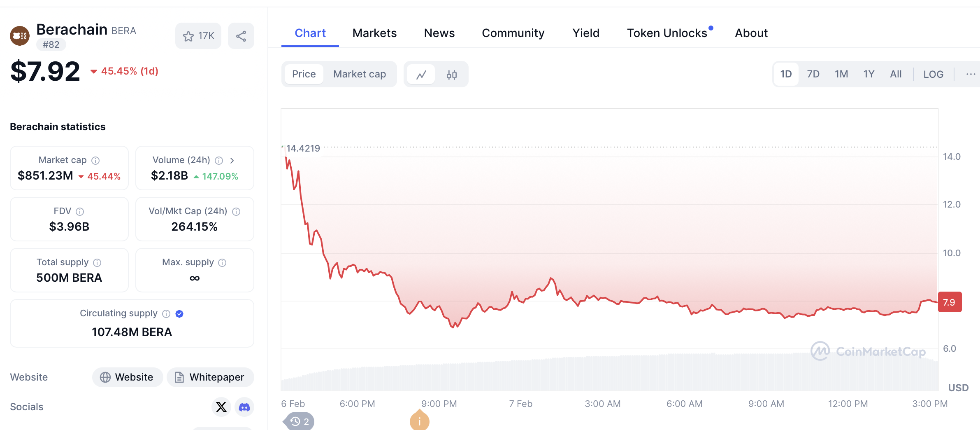This screenshot has height=430, width=980.
Task: Click the 7 Feb date axis label
Action: tap(520, 404)
